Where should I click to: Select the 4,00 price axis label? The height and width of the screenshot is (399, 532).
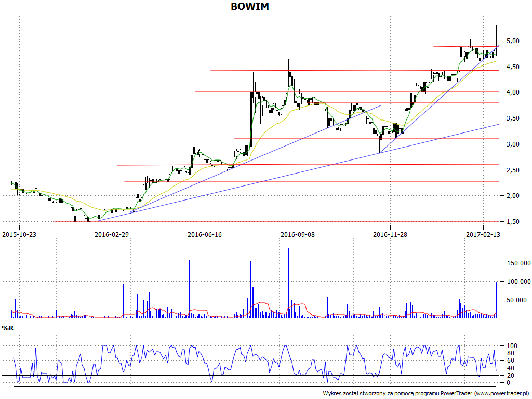pos(513,92)
